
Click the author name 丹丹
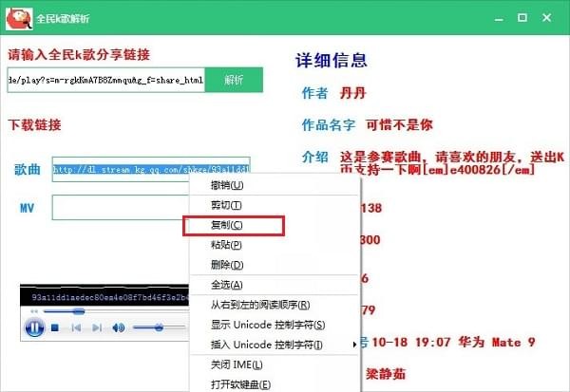point(352,93)
